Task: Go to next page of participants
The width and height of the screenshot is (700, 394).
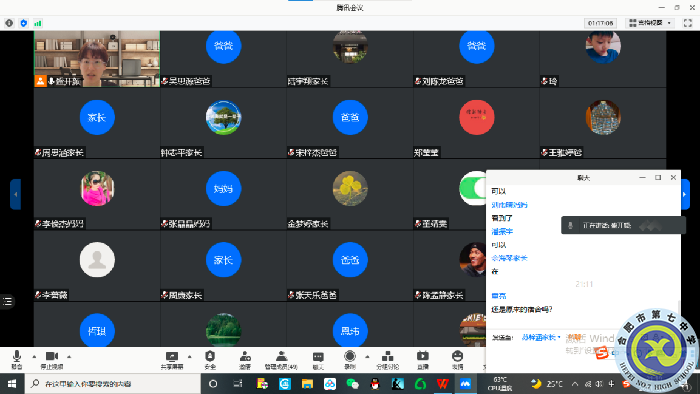Action: 685,194
